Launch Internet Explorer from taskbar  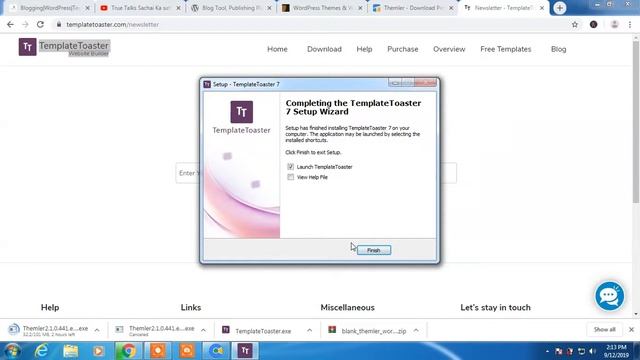pyautogui.click(x=42, y=351)
